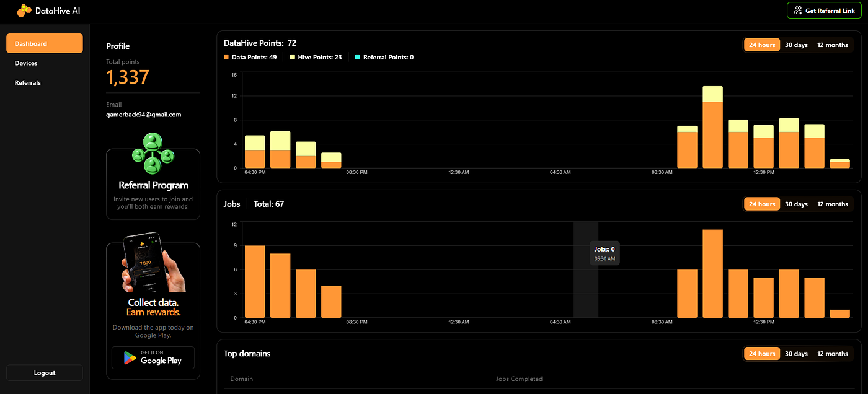Click the green referral network icon
This screenshot has height=394, width=868.
153,154
